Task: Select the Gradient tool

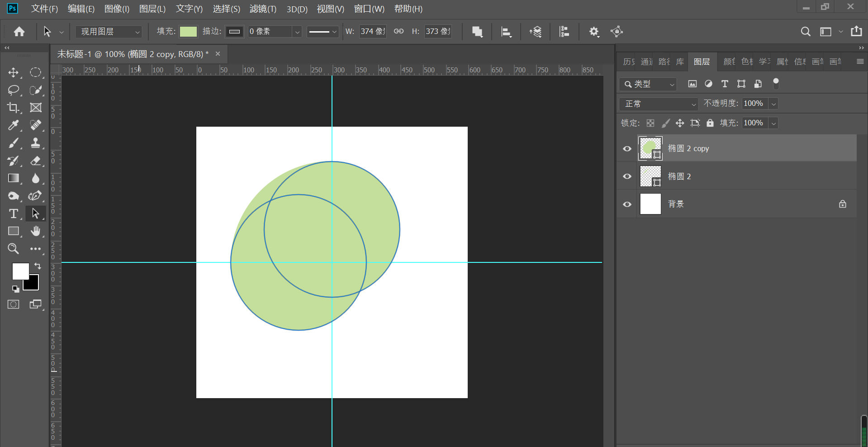Action: click(x=14, y=178)
